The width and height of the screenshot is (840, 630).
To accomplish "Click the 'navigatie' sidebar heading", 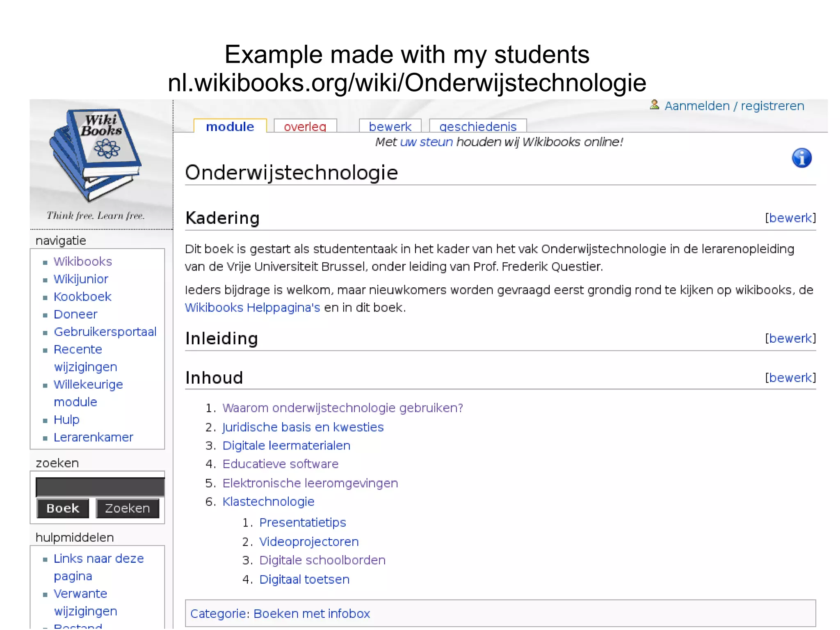I will point(61,241).
